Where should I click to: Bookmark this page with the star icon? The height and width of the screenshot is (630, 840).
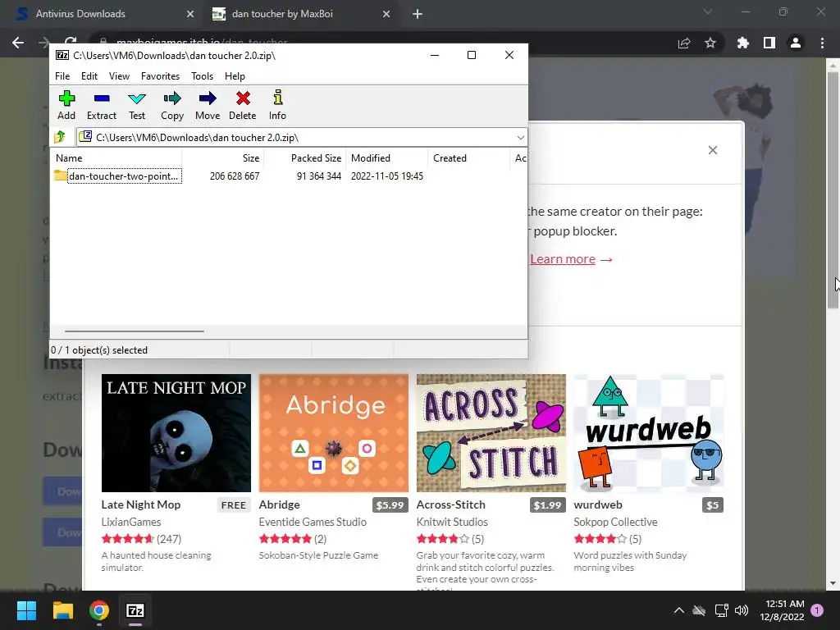(710, 43)
